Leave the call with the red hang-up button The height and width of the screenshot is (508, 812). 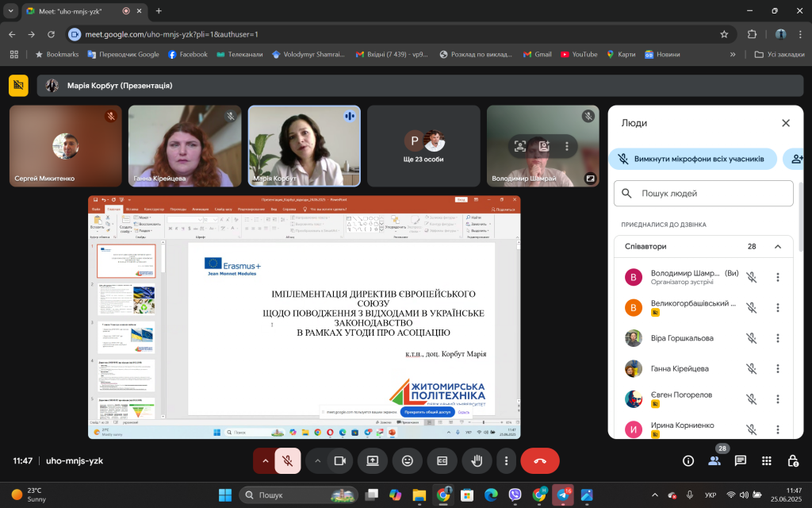click(x=539, y=461)
